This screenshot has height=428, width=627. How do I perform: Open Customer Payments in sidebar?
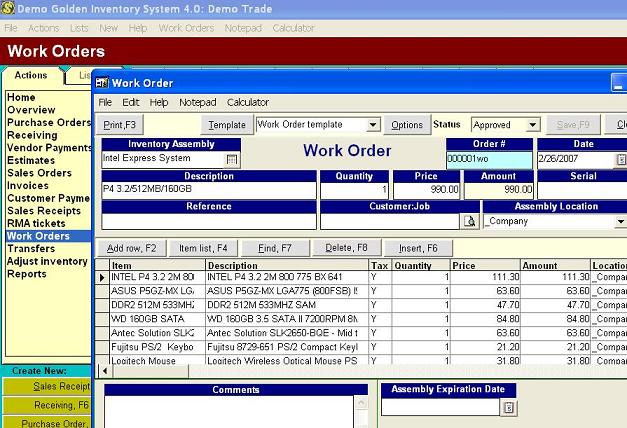[48, 198]
